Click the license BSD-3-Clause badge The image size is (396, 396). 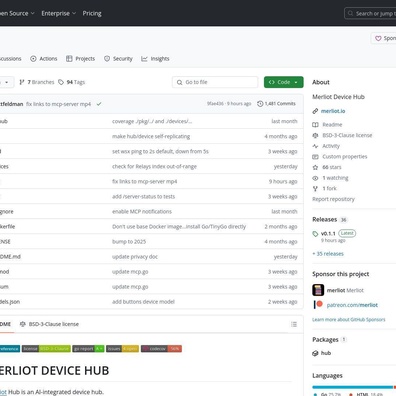46,349
